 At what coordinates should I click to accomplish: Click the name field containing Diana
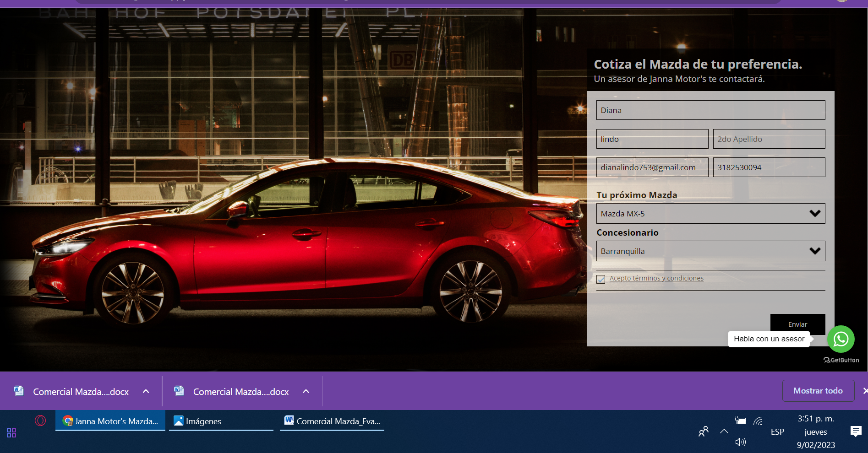click(710, 110)
